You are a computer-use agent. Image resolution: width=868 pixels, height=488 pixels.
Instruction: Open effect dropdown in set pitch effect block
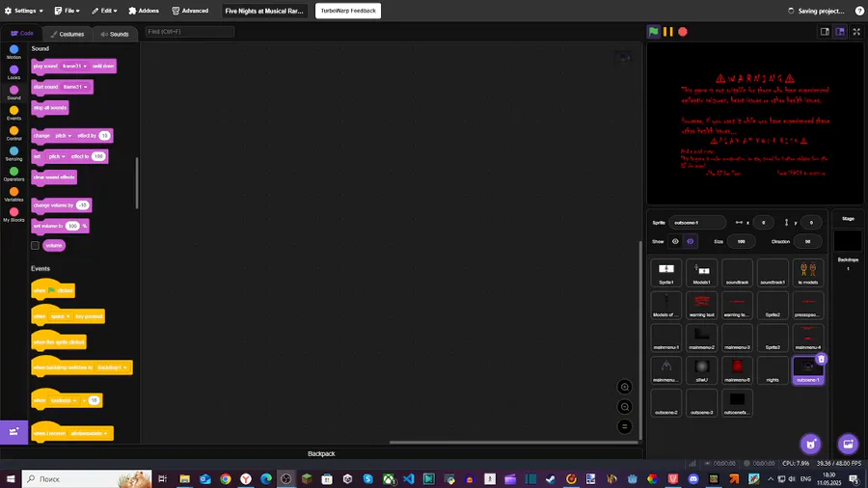(57, 156)
